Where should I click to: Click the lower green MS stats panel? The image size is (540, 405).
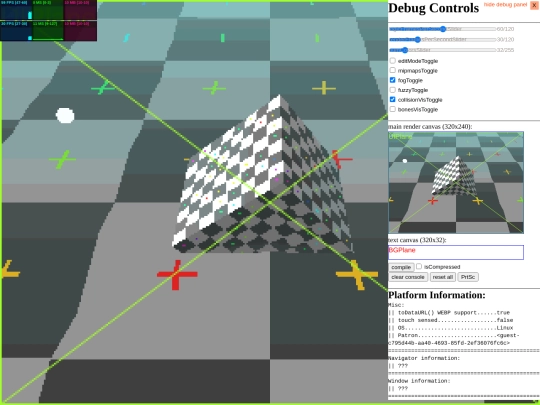[x=48, y=31]
